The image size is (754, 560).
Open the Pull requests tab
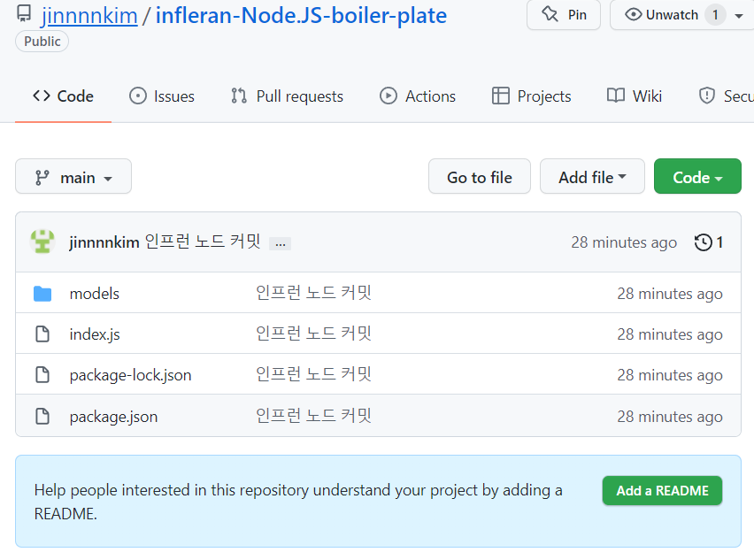click(287, 96)
